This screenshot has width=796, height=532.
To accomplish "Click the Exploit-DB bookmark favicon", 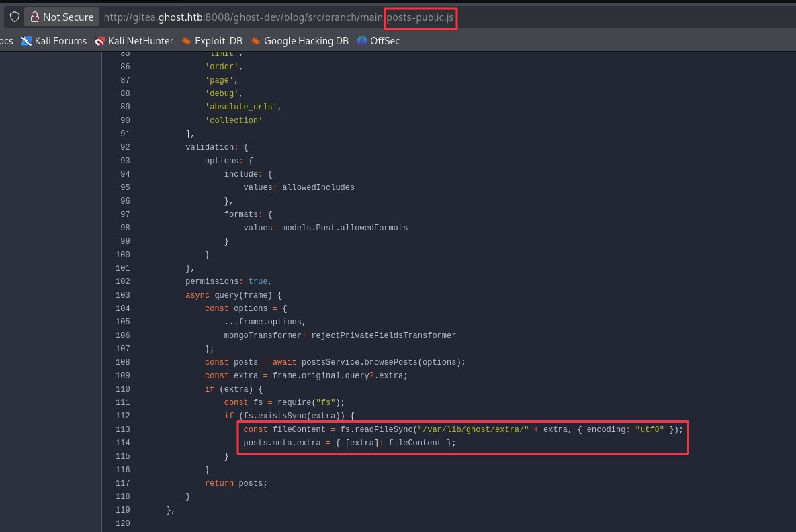I will coord(187,41).
